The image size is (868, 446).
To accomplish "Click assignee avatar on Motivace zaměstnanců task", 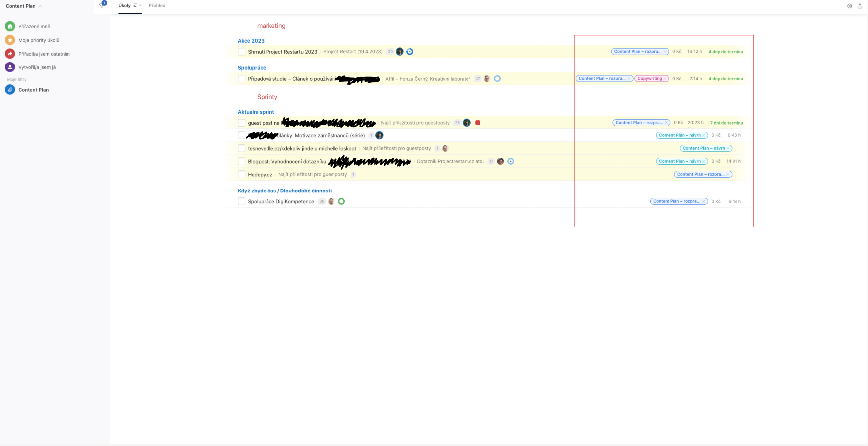I will (379, 135).
